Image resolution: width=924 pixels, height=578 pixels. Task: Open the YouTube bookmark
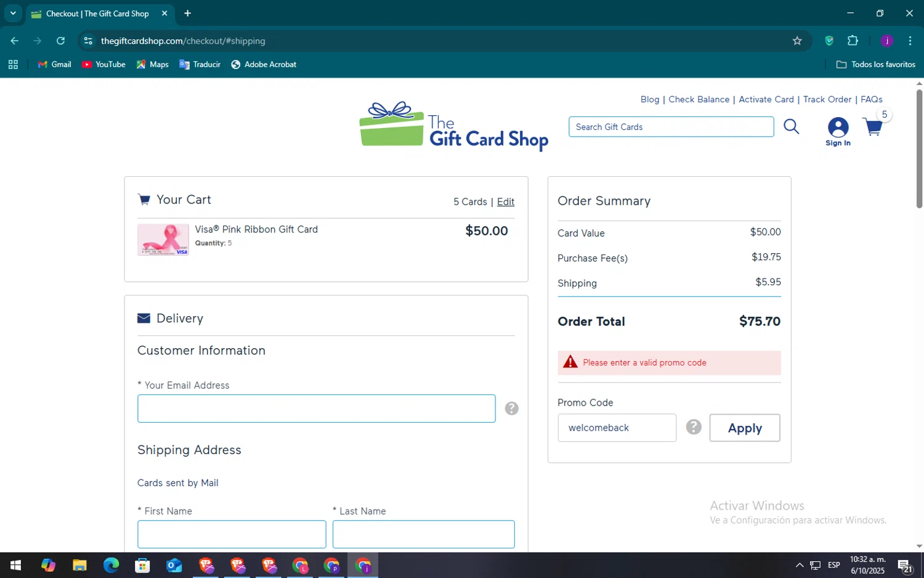click(103, 64)
